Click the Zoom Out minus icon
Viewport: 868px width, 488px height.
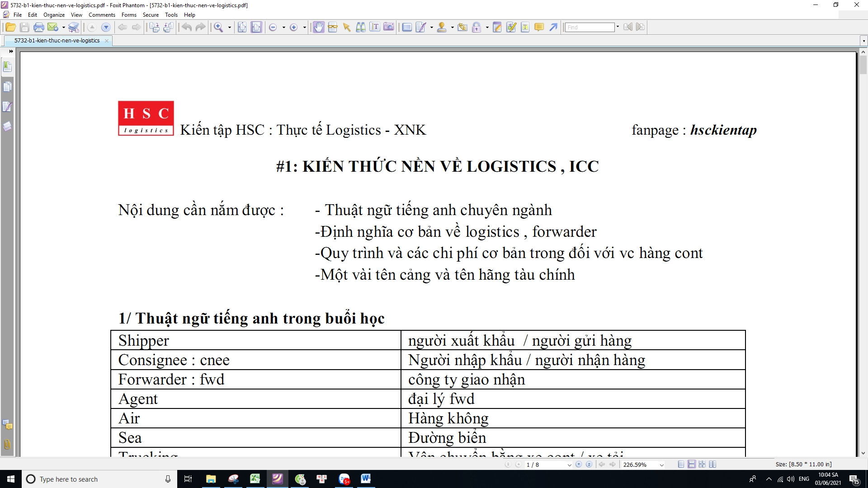(x=273, y=28)
